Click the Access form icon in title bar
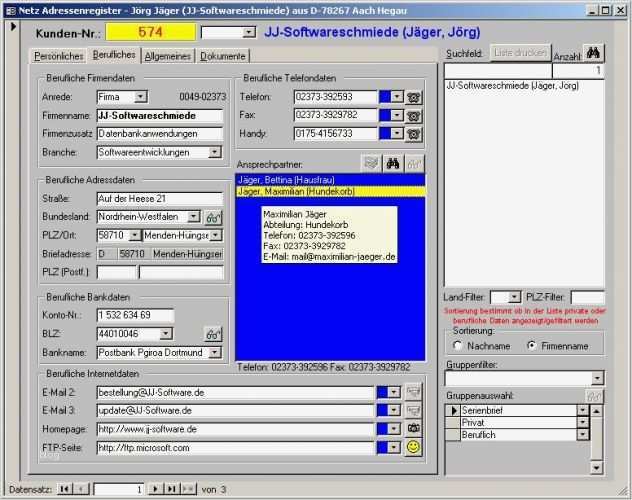Image resolution: width=632 pixels, height=500 pixels. pos(10,10)
